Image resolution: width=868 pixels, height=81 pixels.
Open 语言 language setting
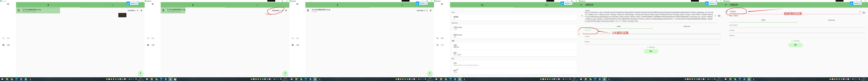[514, 53]
